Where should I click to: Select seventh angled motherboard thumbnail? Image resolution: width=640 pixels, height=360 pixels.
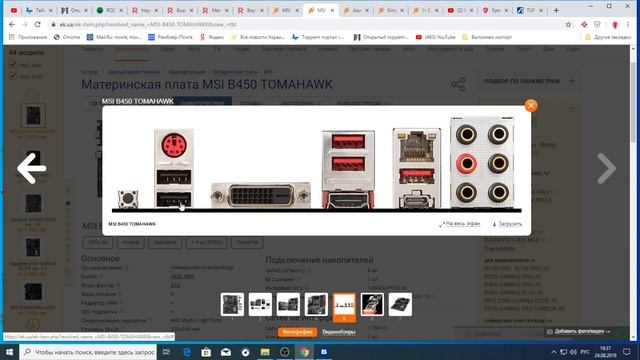400,304
